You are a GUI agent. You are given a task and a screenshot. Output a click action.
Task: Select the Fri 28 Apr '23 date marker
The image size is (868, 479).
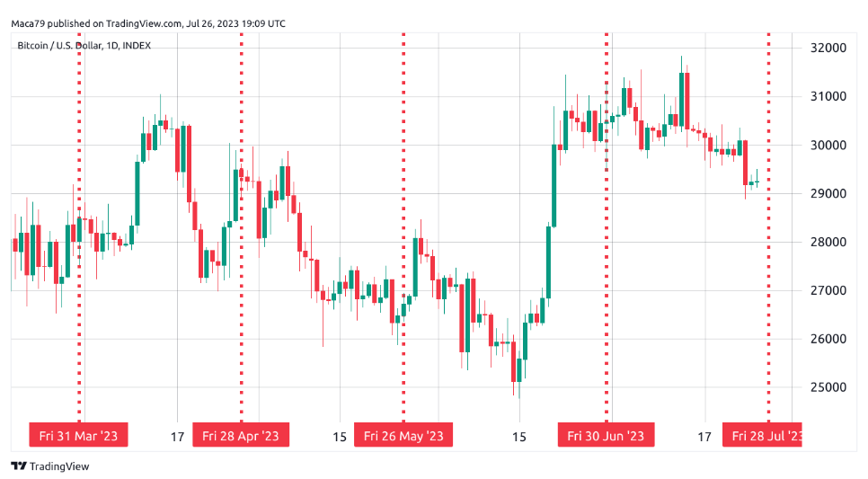pyautogui.click(x=241, y=436)
